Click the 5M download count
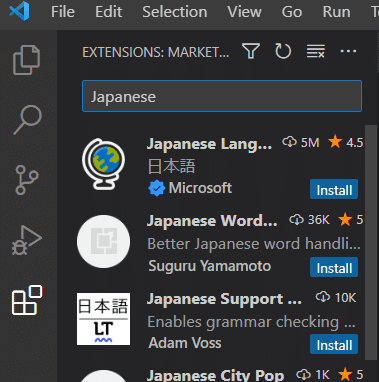The height and width of the screenshot is (382, 379). coord(301,143)
